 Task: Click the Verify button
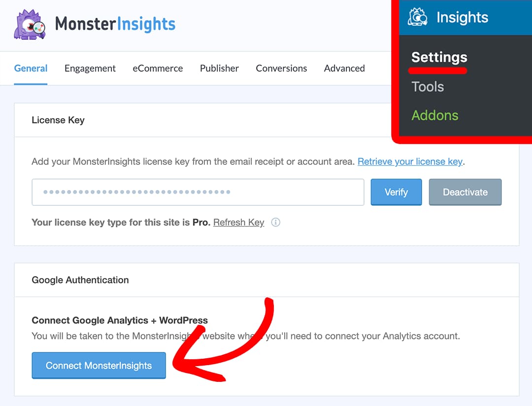[396, 192]
